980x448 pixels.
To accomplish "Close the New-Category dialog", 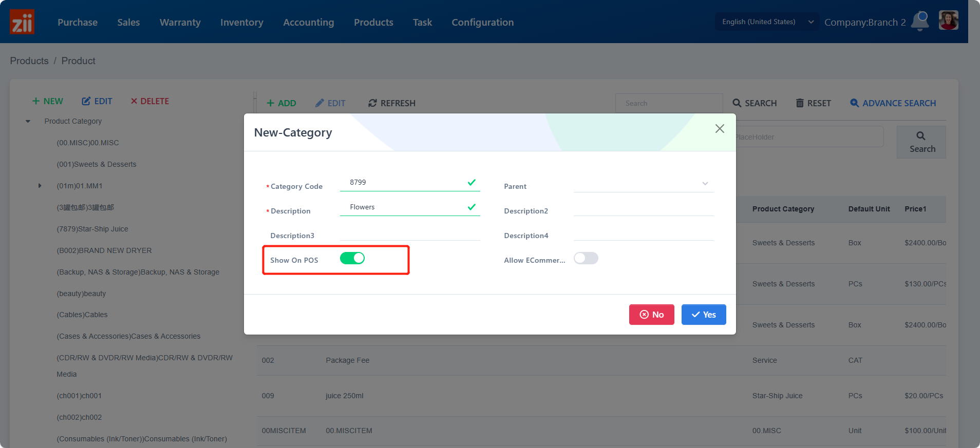I will point(720,129).
